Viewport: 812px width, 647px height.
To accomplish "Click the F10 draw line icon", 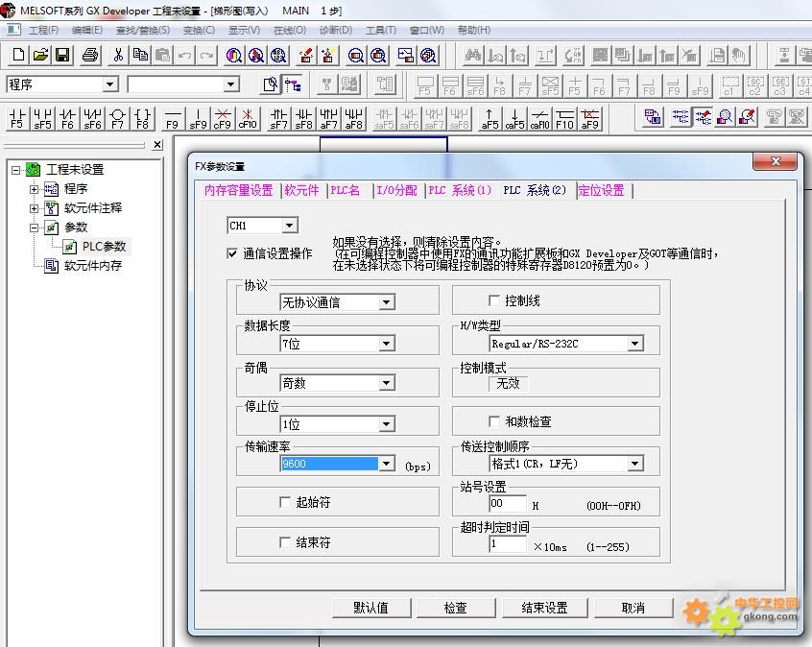I will click(x=564, y=119).
